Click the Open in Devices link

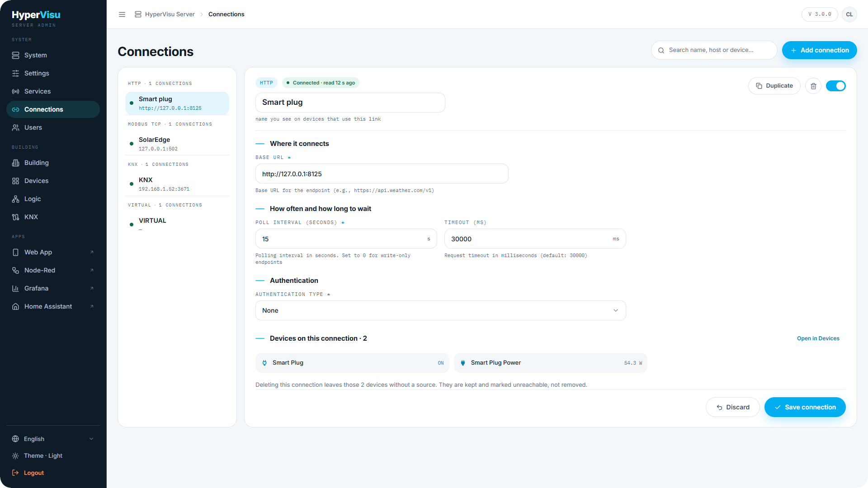coord(818,338)
